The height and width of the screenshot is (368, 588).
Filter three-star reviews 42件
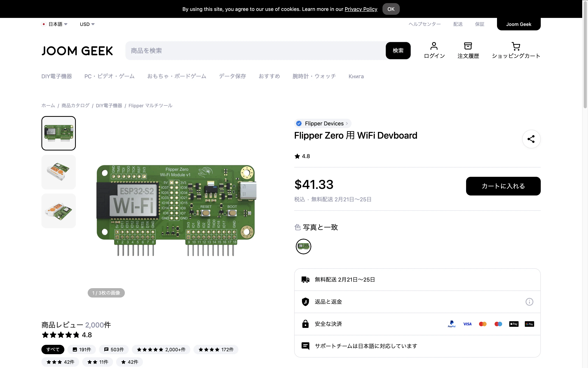[x=60, y=362]
